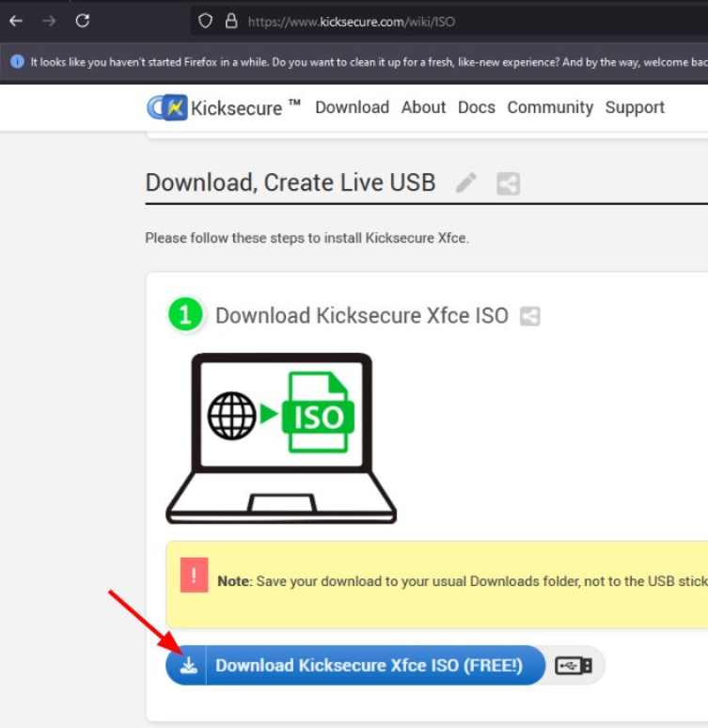The width and height of the screenshot is (708, 728).
Task: Open the tracking protection shield icon
Action: tap(205, 22)
